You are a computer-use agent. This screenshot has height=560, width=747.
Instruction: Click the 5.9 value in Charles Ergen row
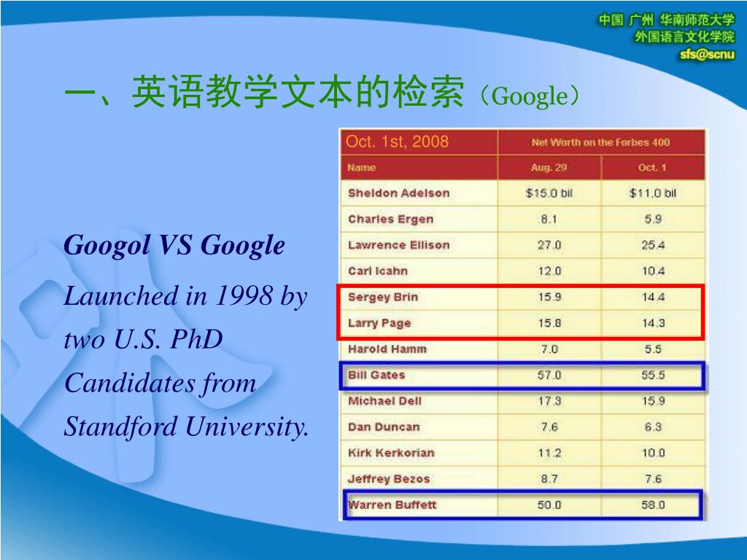653,219
